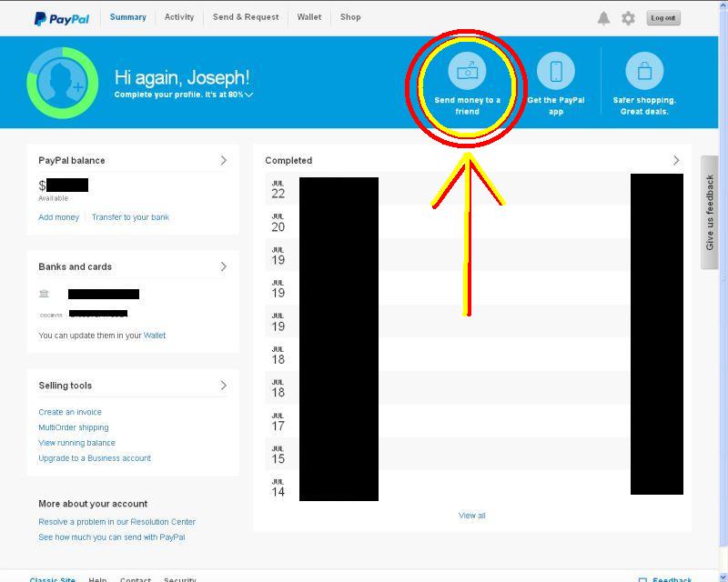Open the settings gear
Viewport: 728px width, 582px height.
point(628,18)
